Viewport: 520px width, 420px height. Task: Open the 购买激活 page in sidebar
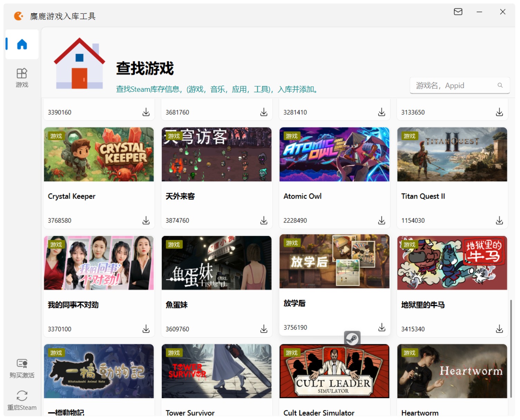coord(22,369)
